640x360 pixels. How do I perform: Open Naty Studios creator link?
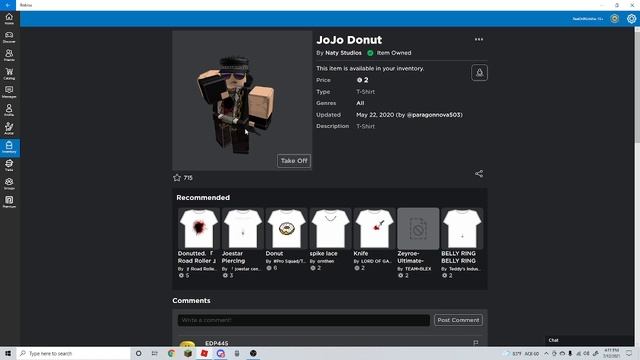point(343,53)
